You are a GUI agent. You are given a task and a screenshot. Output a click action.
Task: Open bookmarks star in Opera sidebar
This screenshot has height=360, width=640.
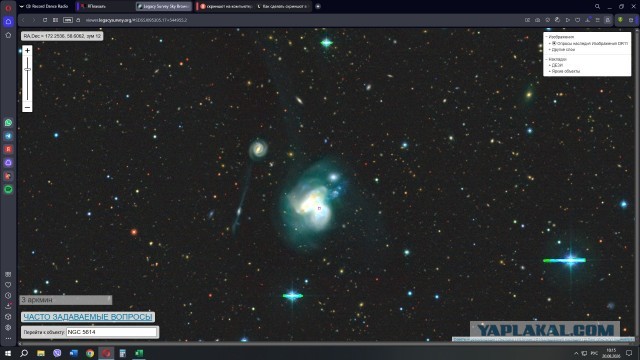coord(8,36)
